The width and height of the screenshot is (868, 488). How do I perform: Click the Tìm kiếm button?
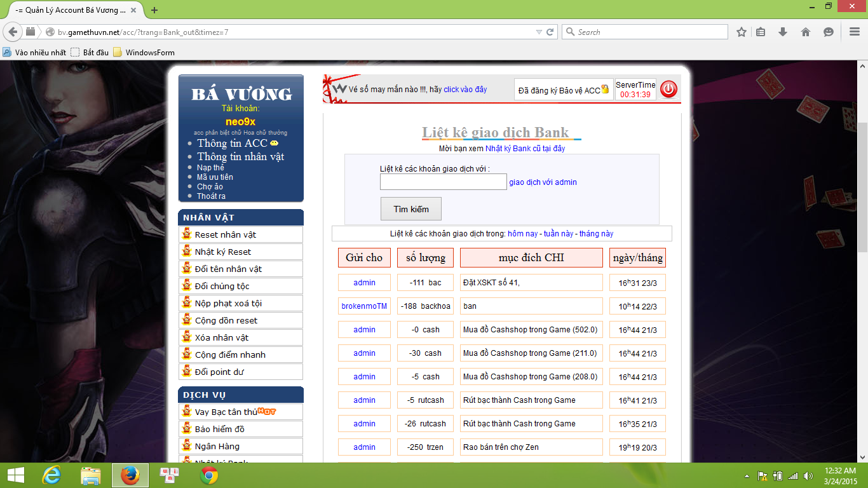coord(411,209)
